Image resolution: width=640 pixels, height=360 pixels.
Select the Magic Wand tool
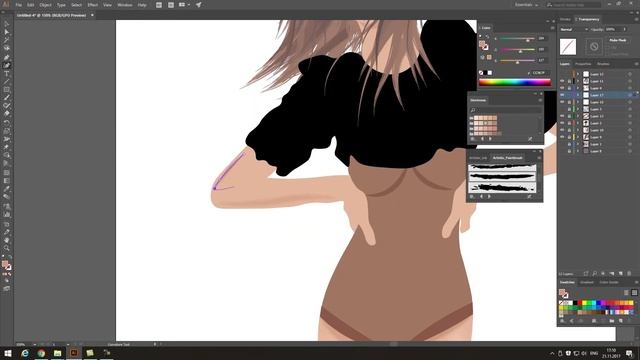pyautogui.click(x=7, y=40)
